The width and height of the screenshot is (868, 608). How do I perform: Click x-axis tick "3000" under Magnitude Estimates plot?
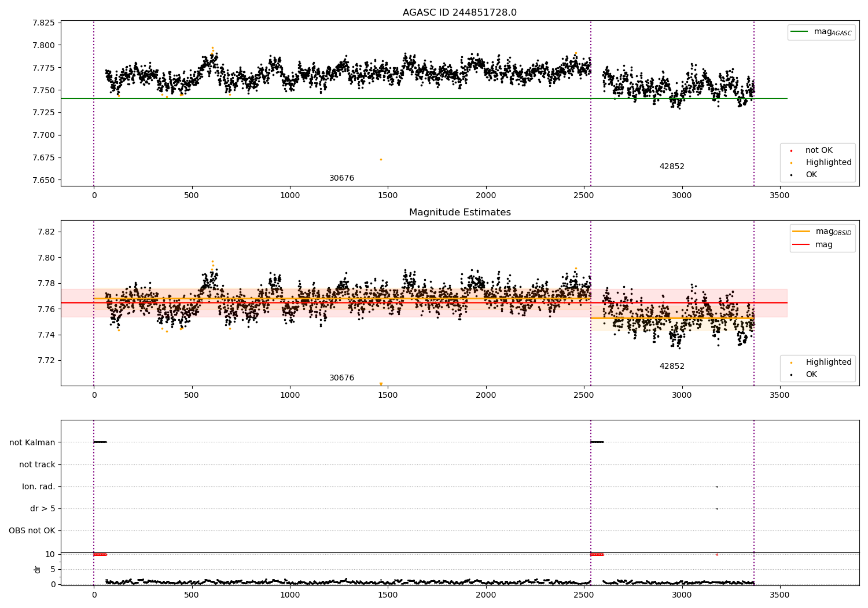coord(682,395)
